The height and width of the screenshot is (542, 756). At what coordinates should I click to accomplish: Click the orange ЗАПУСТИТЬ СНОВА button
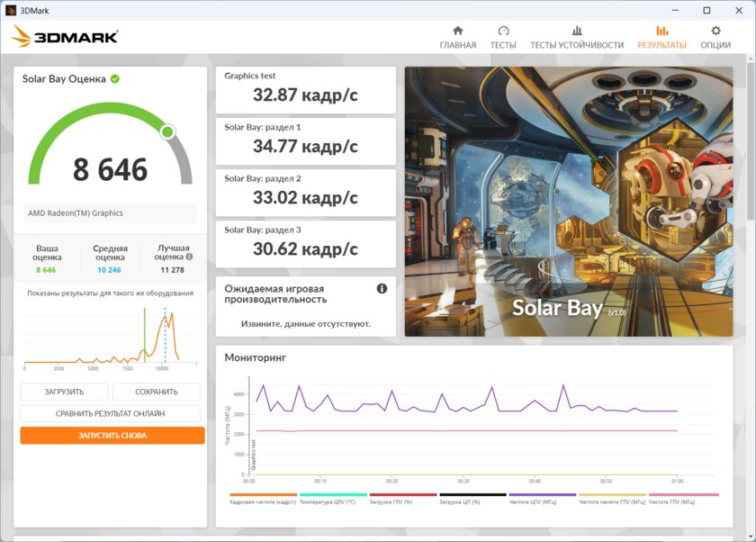(112, 436)
